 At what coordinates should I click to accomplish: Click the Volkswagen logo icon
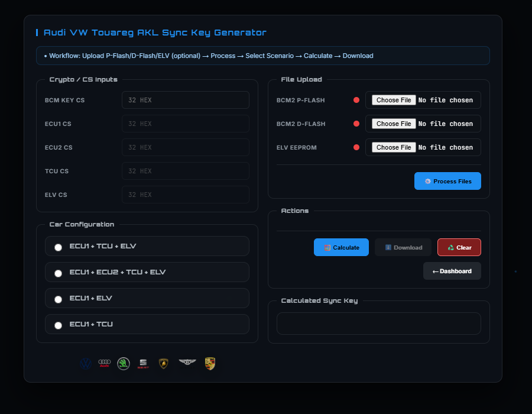[x=85, y=363]
